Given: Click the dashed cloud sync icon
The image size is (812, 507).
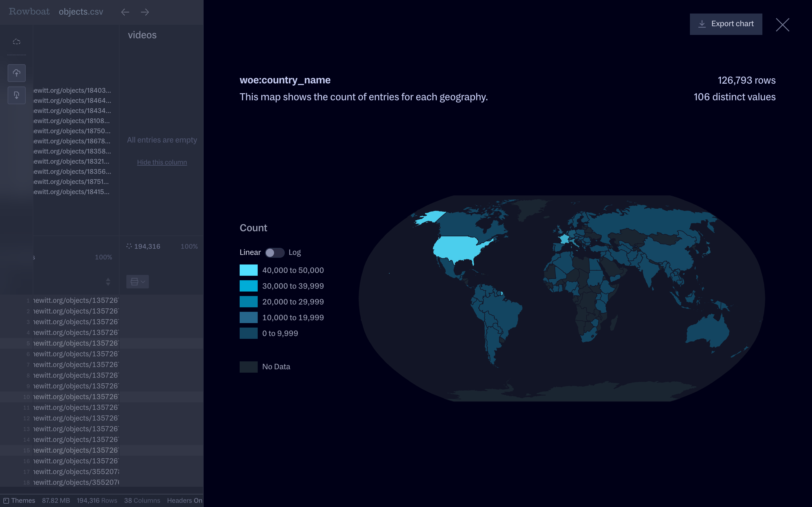Looking at the screenshot, I should pos(16,42).
